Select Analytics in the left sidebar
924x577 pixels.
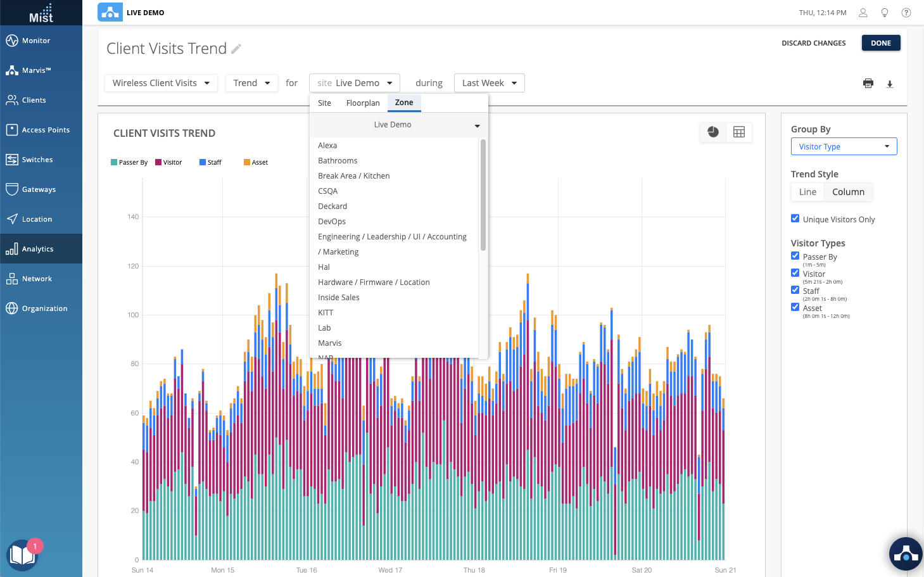tap(38, 249)
